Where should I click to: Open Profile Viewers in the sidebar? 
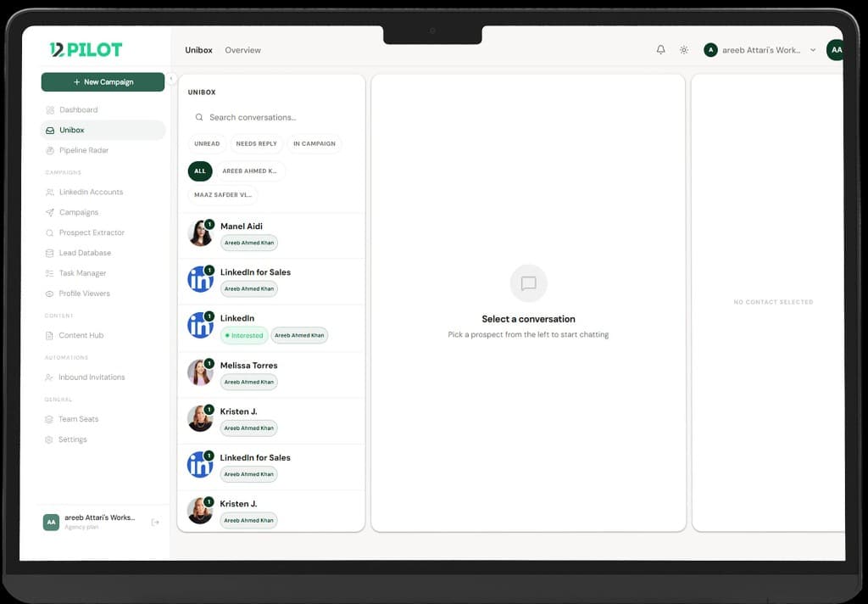103,294
